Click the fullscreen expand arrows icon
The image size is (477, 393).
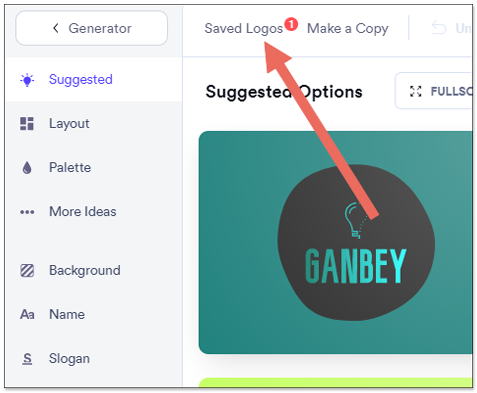click(x=416, y=91)
